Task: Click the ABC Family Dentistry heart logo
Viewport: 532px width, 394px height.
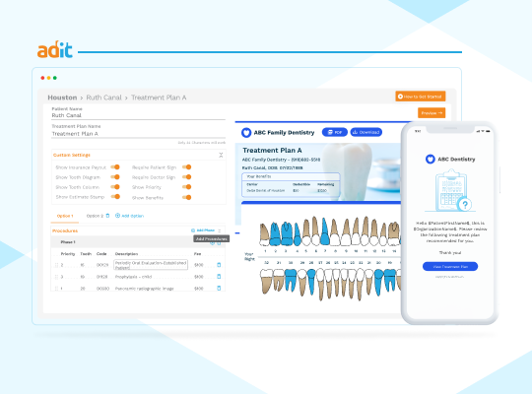Action: [246, 132]
